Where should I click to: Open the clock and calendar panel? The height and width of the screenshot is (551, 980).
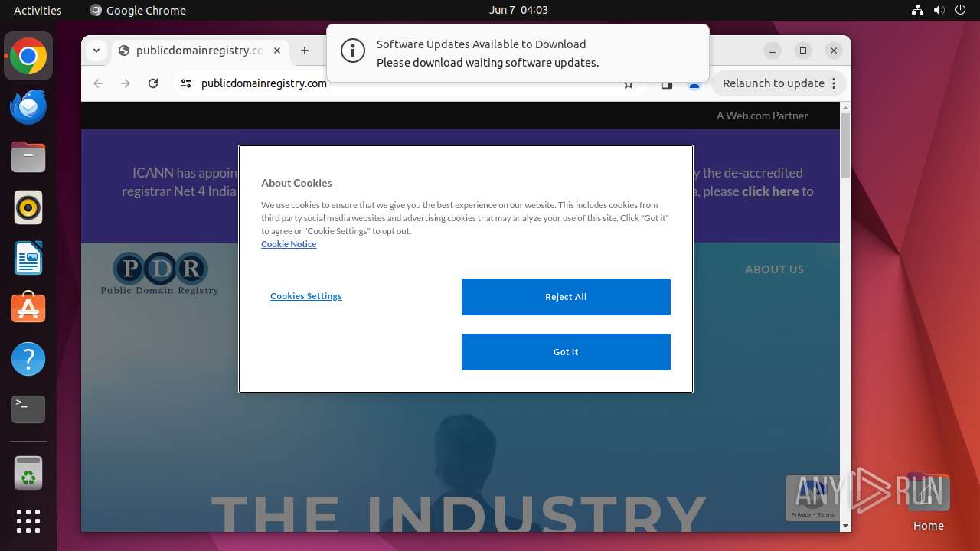pos(518,10)
